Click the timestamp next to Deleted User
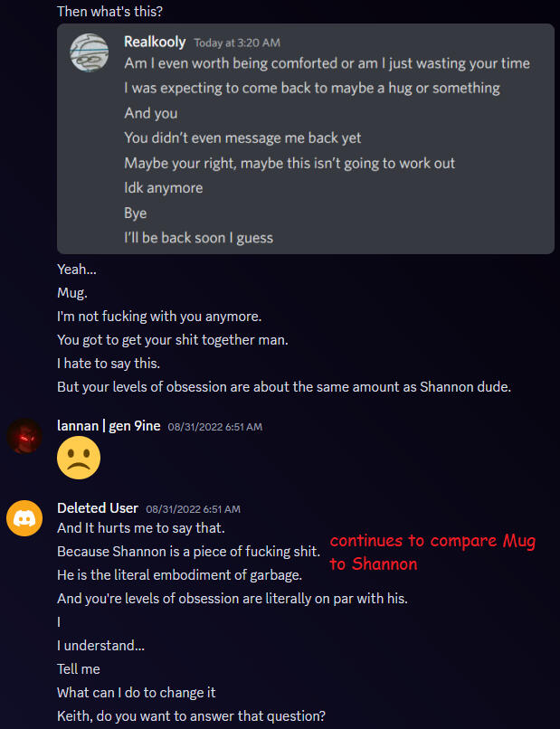Viewport: 560px width, 729px height. [193, 509]
